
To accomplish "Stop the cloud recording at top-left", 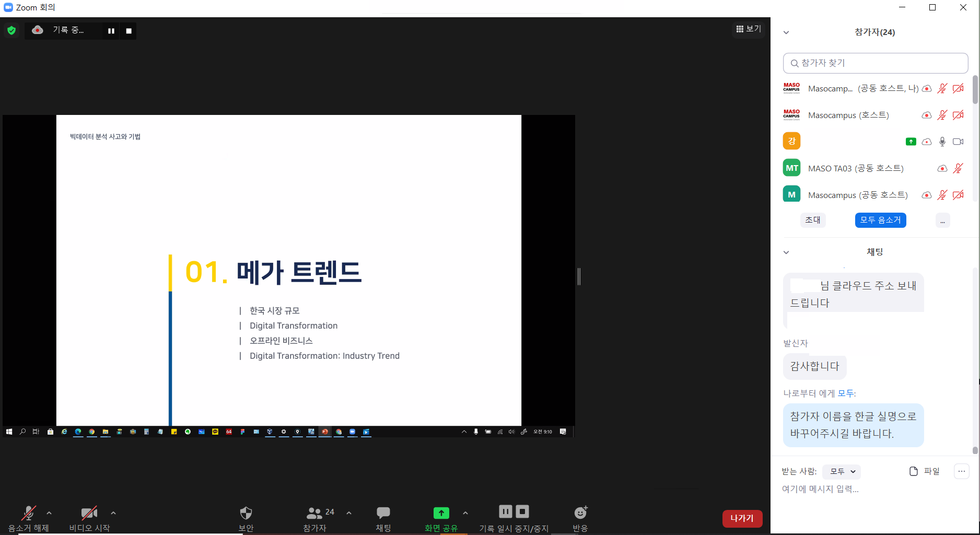I will [x=129, y=31].
